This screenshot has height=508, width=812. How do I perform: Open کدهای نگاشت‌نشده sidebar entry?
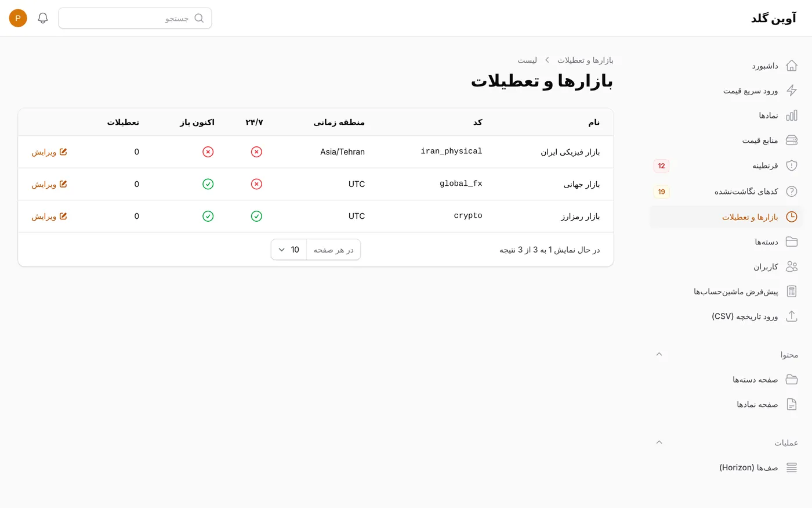(x=726, y=192)
